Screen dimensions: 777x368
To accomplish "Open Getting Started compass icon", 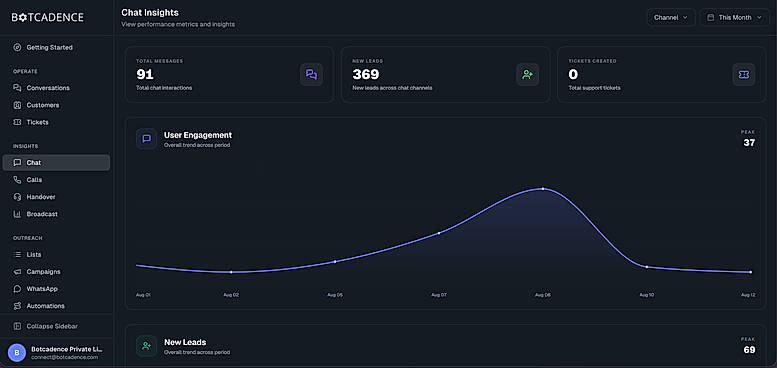I will click(x=17, y=48).
